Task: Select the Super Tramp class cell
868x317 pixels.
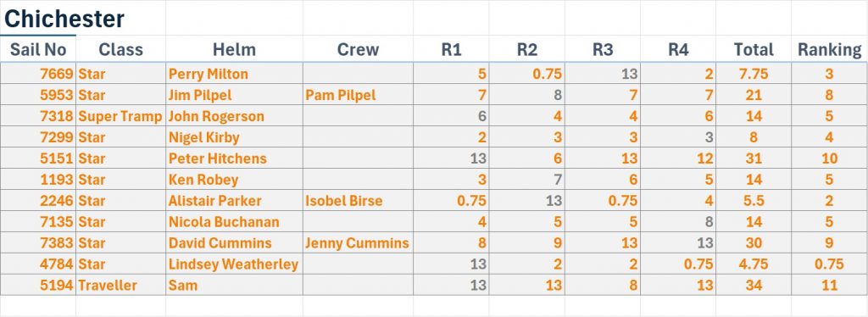Action: coord(120,116)
